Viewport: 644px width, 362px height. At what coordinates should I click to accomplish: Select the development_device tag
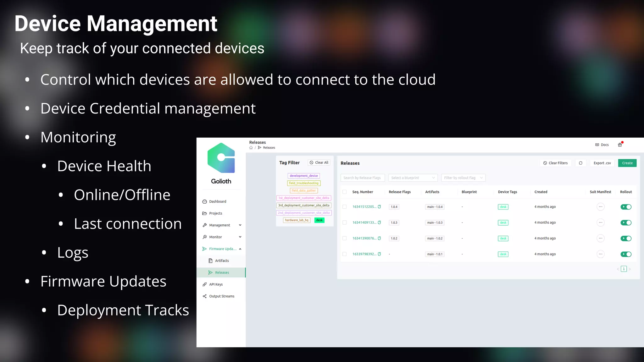tap(304, 176)
